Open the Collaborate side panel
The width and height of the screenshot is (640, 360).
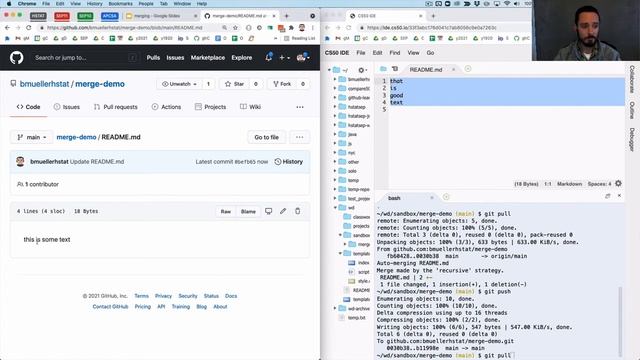click(x=632, y=79)
